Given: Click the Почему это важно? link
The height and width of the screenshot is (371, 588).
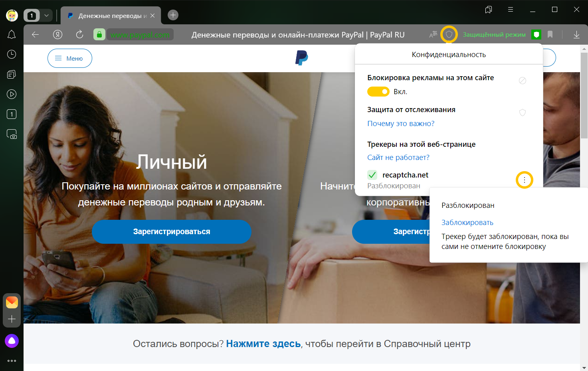Looking at the screenshot, I should click(401, 124).
